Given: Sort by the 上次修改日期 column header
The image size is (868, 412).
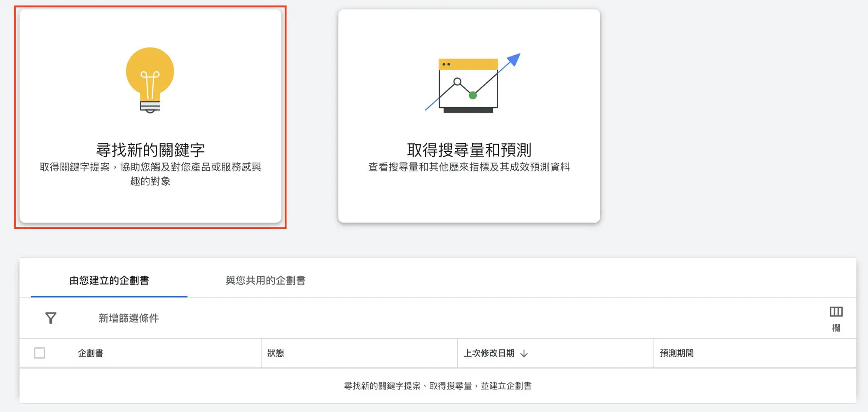Looking at the screenshot, I should (489, 353).
